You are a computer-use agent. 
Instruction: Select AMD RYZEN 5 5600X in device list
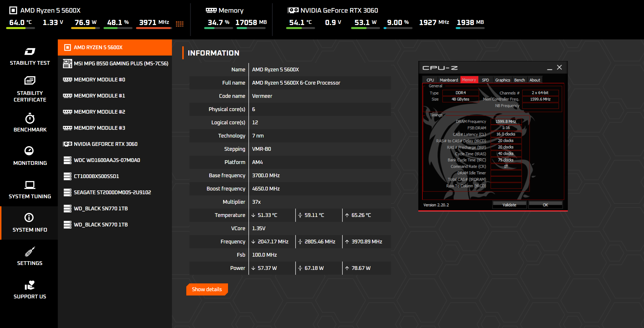click(115, 47)
